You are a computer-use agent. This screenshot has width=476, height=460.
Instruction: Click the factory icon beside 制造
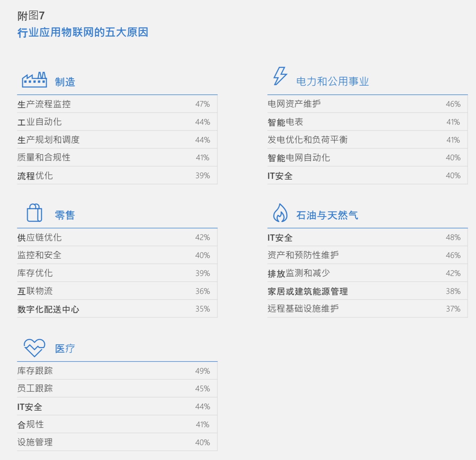coord(34,80)
